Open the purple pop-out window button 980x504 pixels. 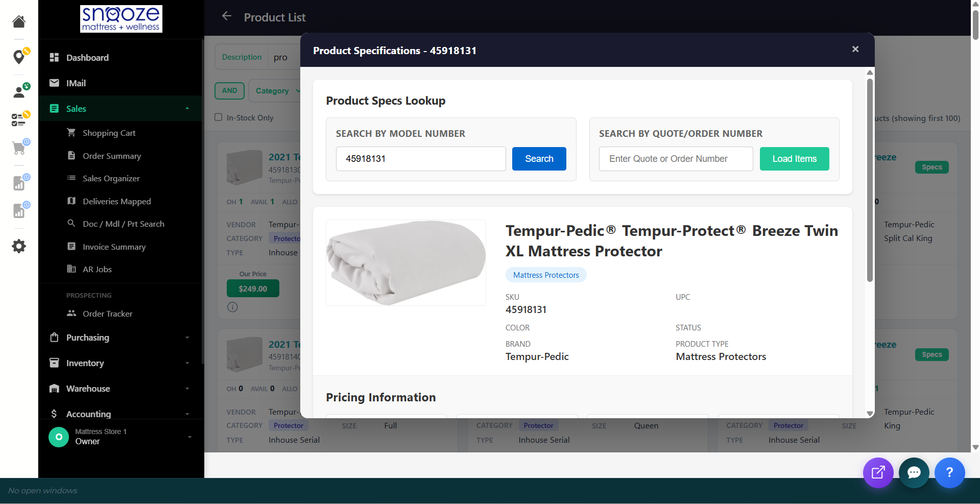click(878, 472)
